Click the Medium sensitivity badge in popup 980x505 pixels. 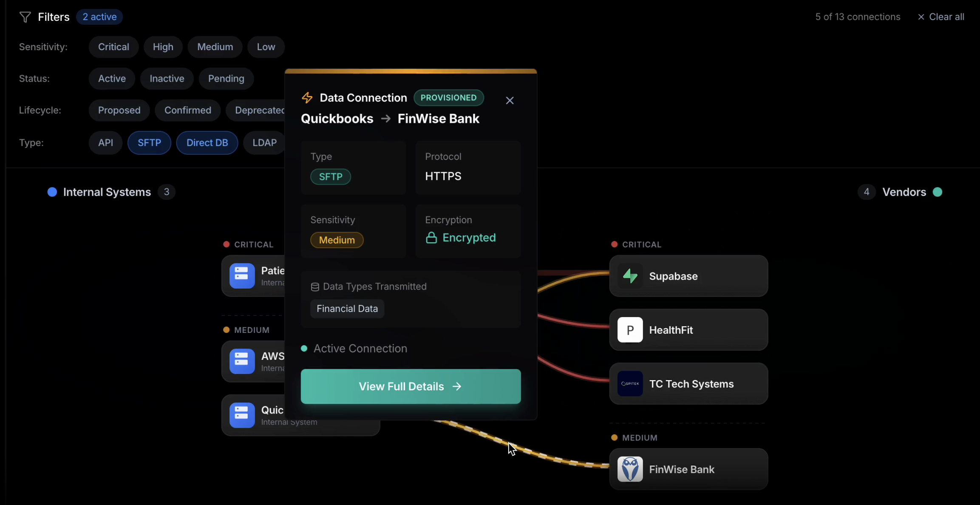click(337, 240)
